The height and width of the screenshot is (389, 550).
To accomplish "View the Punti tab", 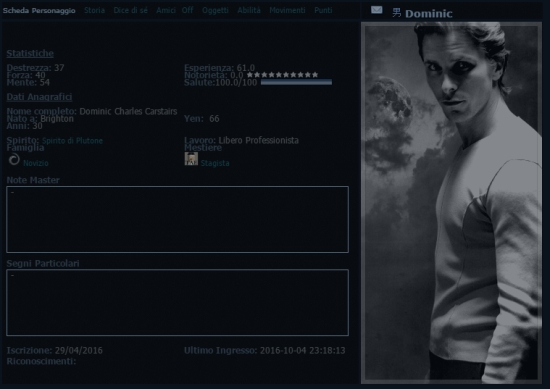I will point(323,10).
